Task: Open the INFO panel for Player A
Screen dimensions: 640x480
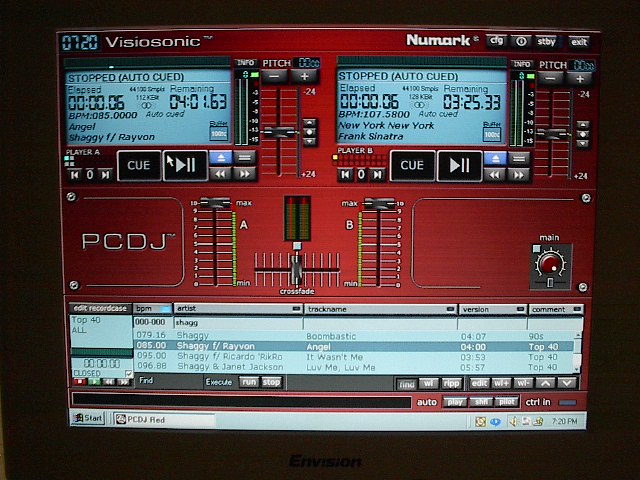Action: tap(245, 62)
